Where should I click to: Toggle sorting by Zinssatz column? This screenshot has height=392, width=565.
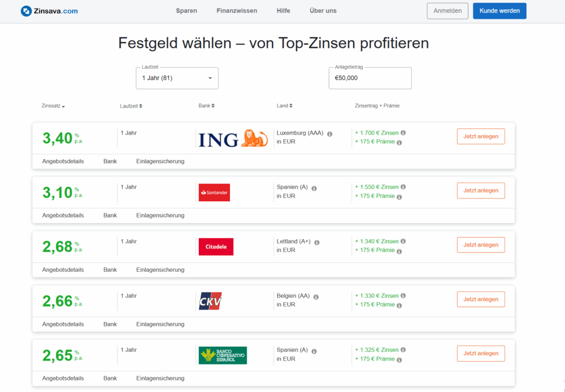point(53,106)
